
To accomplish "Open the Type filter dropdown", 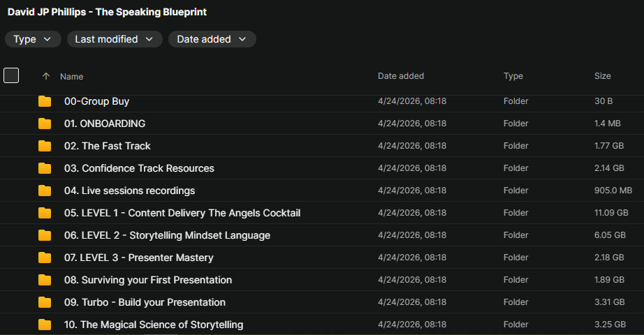I will [33, 39].
